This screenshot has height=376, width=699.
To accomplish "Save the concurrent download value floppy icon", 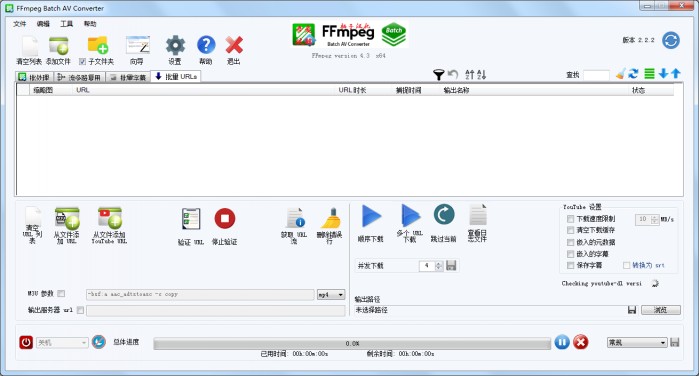I will point(451,265).
